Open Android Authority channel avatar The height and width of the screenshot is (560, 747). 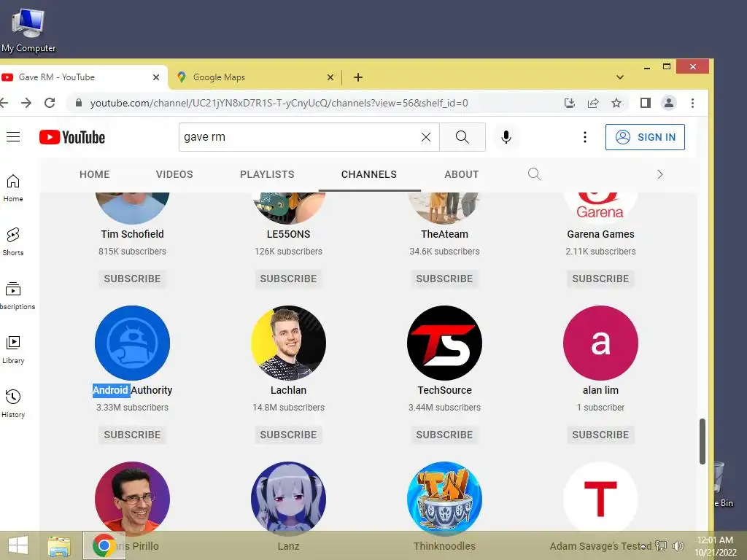tap(132, 343)
